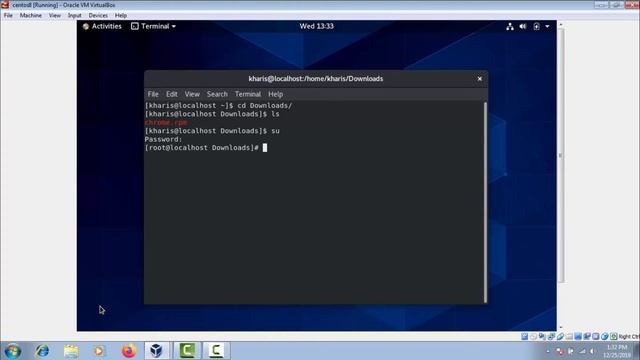Launch Firefox from the taskbar
The image size is (640, 360).
click(129, 351)
